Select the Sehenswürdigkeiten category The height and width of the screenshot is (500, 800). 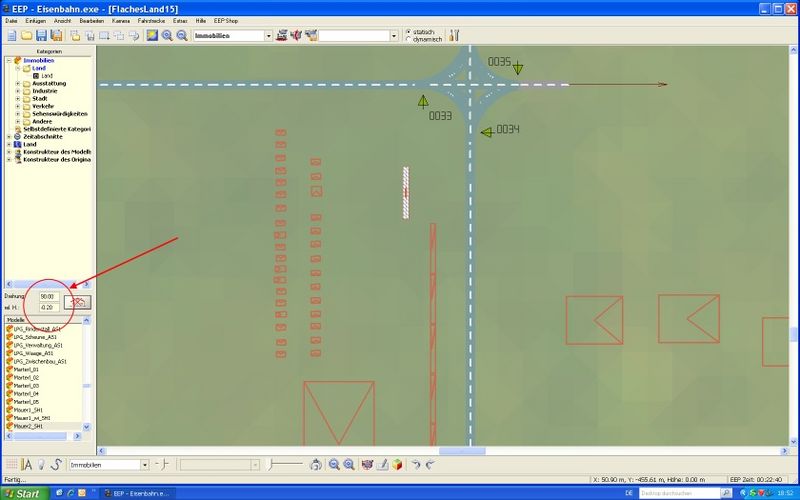pos(60,114)
